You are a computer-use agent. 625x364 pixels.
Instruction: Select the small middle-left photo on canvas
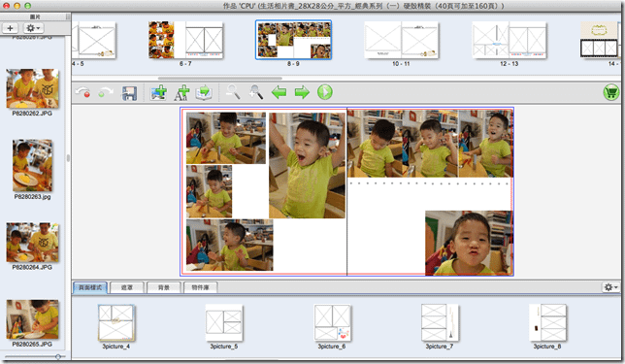pos(209,191)
